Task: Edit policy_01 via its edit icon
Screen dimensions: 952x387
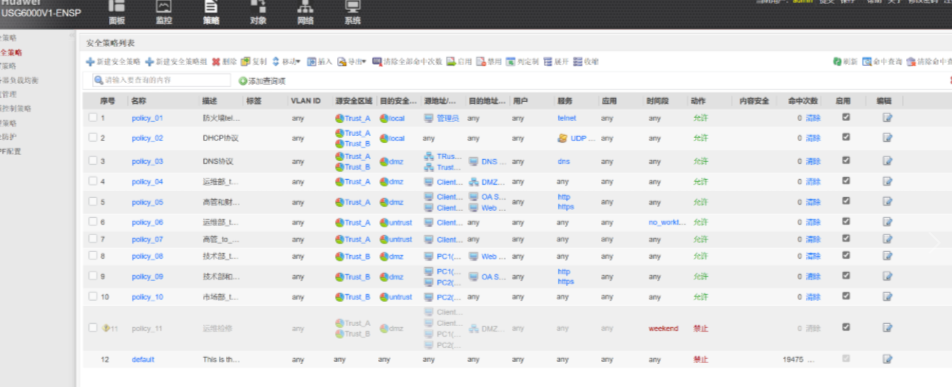Action: tap(888, 118)
